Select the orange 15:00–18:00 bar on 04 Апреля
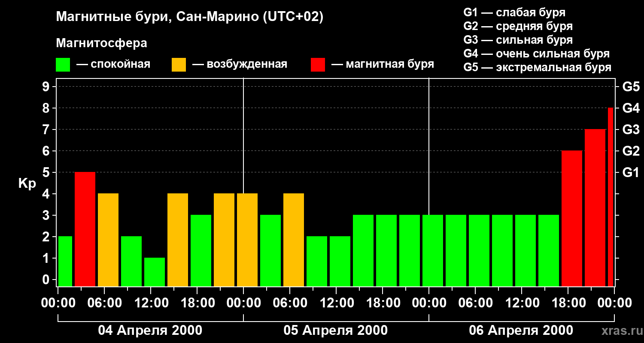The width and height of the screenshot is (644, 343). point(178,240)
